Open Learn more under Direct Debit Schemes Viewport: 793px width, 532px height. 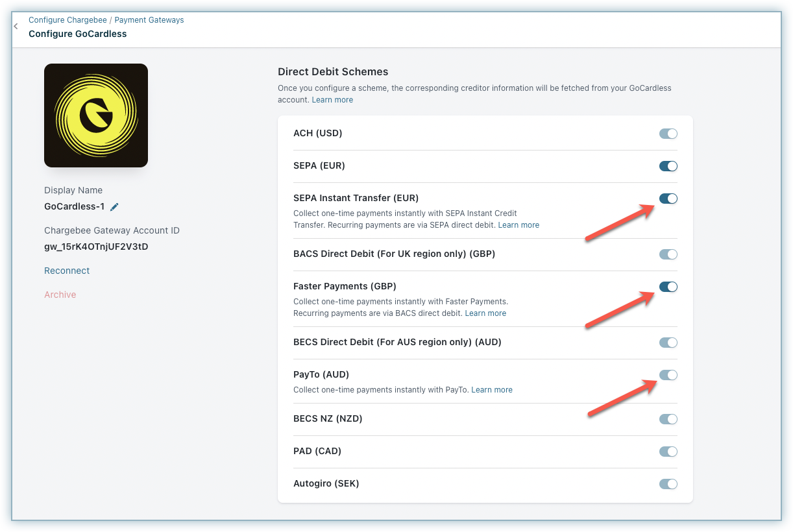coord(332,100)
